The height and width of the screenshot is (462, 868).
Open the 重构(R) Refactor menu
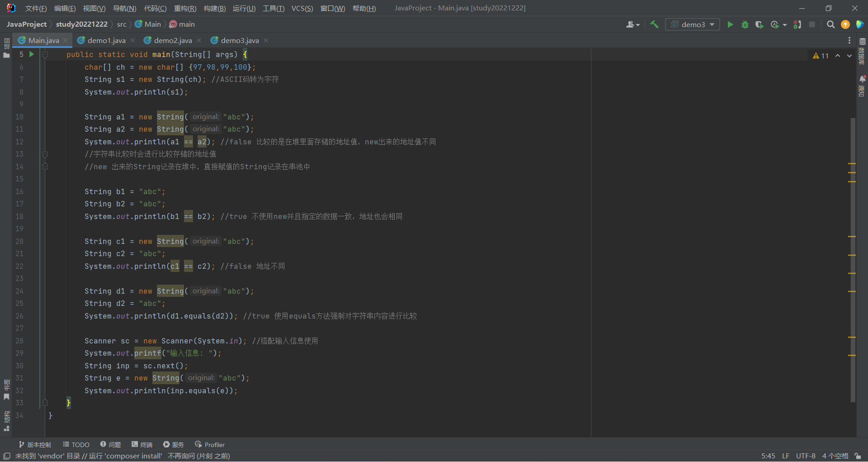coord(185,9)
